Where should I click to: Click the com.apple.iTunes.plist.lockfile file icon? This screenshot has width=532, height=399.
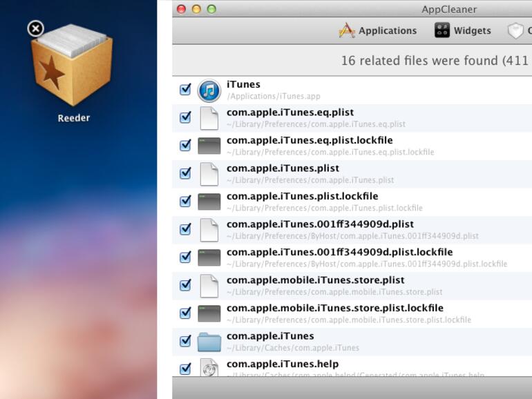pyautogui.click(x=209, y=202)
